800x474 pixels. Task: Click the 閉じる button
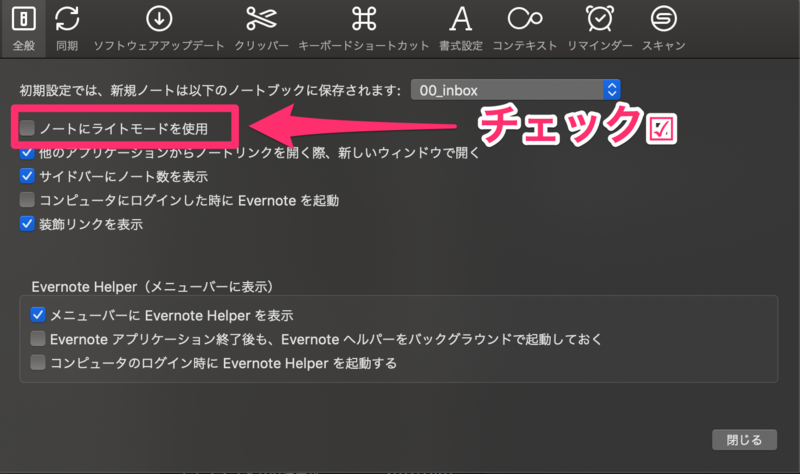[x=744, y=440]
